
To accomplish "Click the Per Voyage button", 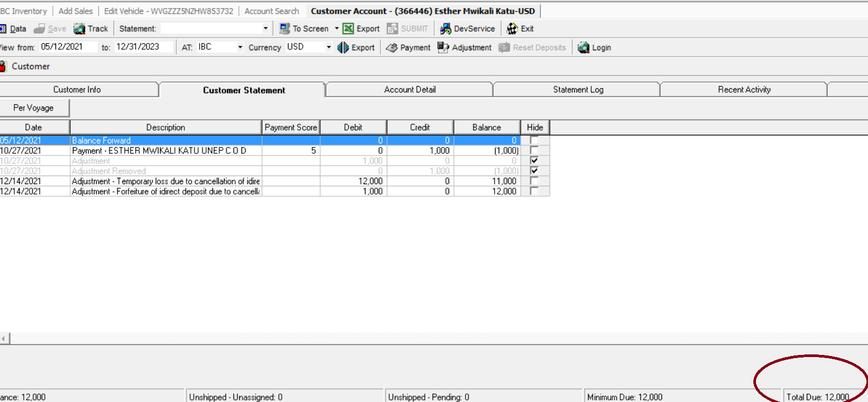I will 34,108.
